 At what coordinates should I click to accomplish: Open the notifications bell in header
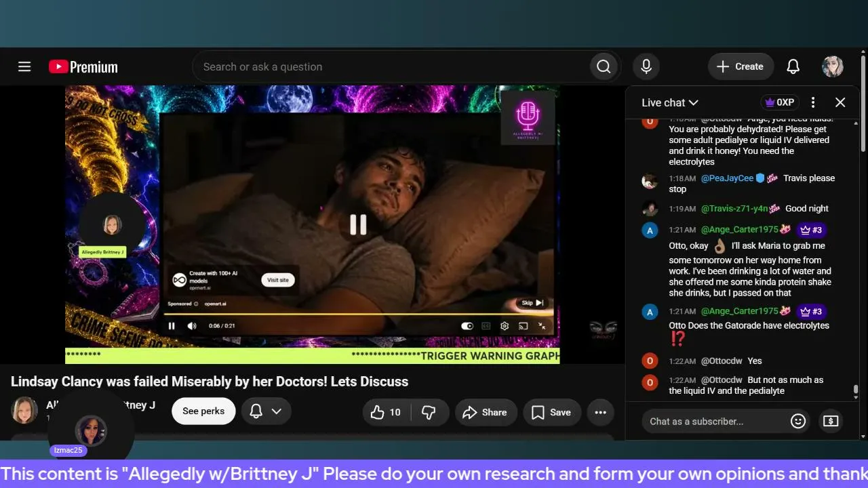[793, 66]
